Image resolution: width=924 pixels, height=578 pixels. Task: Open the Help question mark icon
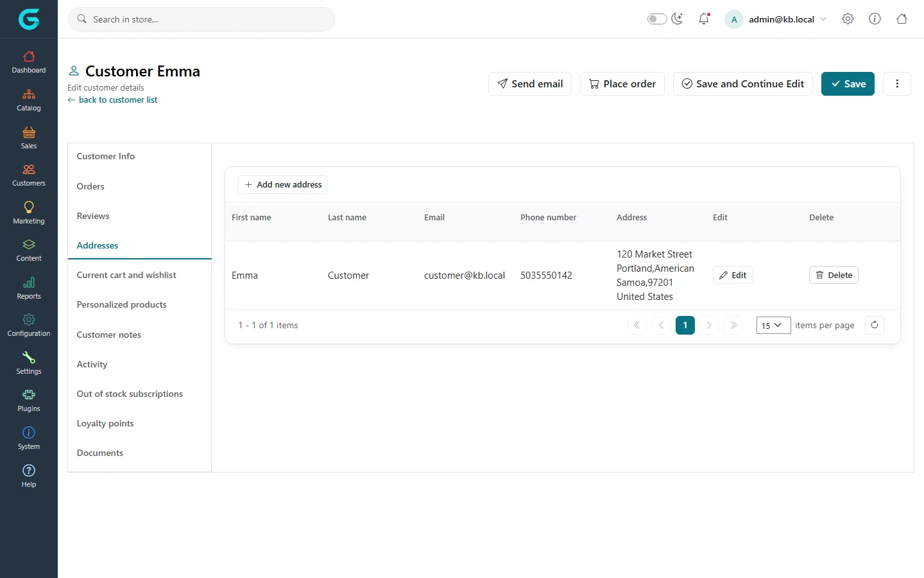click(29, 471)
